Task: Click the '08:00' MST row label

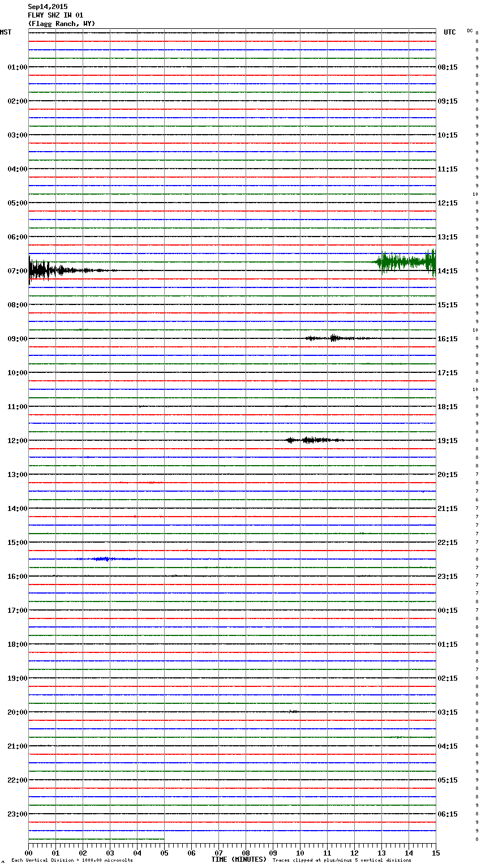Action: 18,305
